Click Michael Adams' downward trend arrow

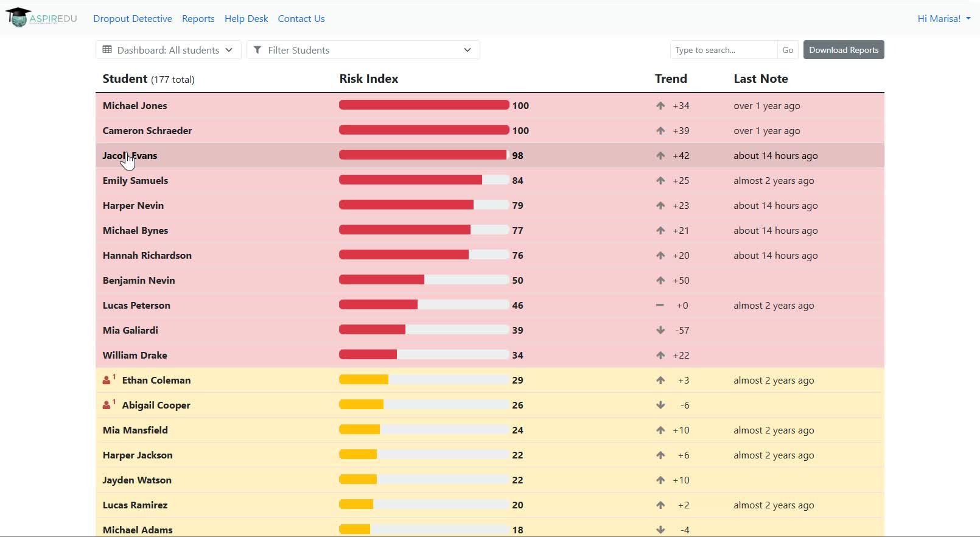660,530
